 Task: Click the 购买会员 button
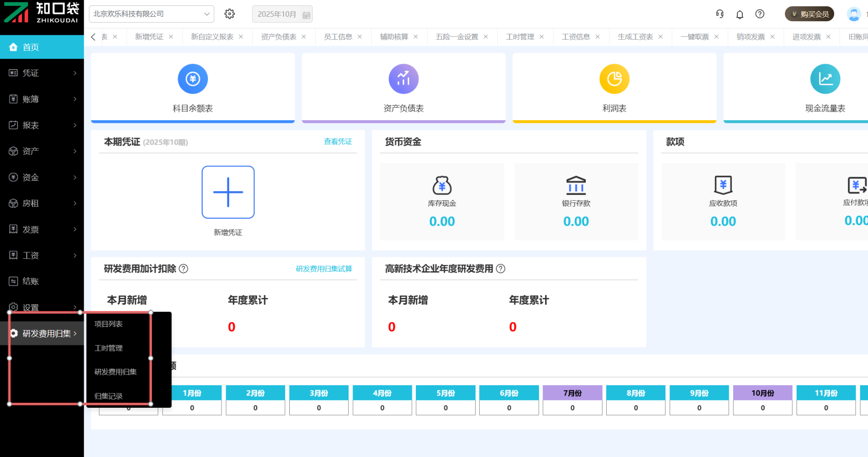(x=809, y=14)
